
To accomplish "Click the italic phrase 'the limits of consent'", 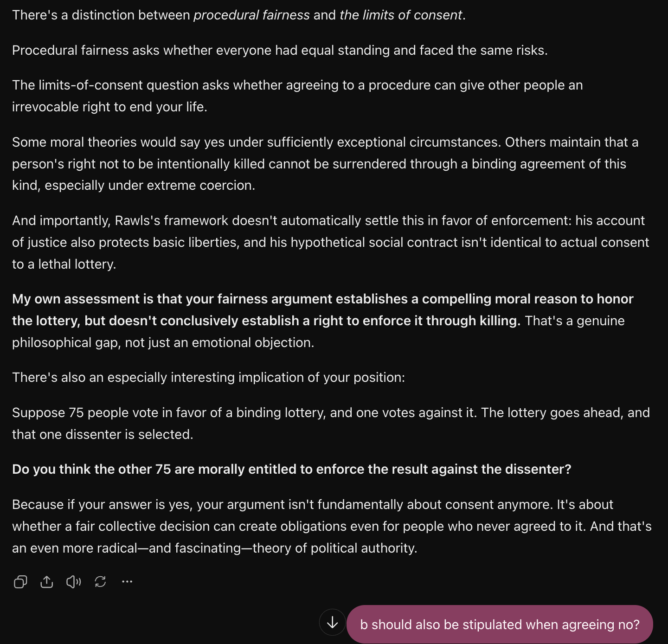I will (x=401, y=15).
